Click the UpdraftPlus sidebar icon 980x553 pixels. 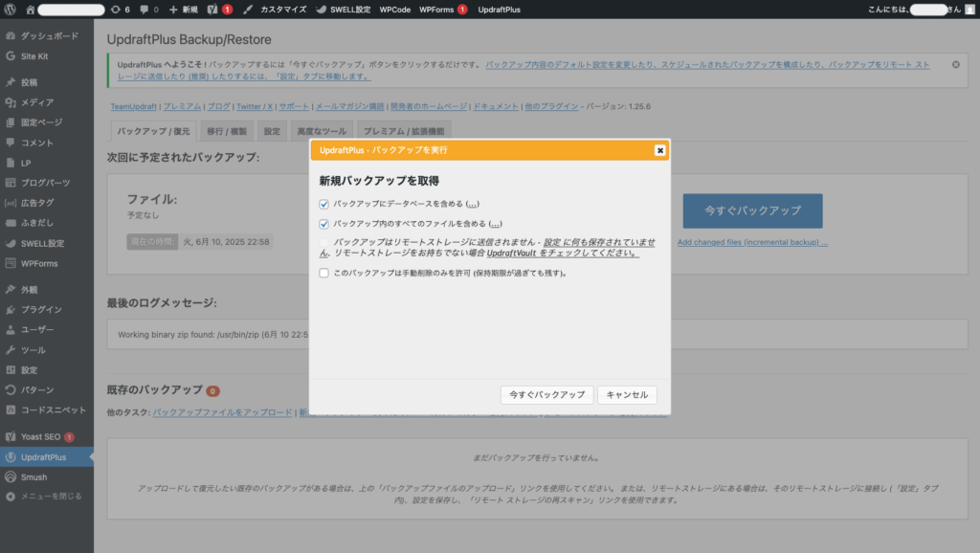11,456
